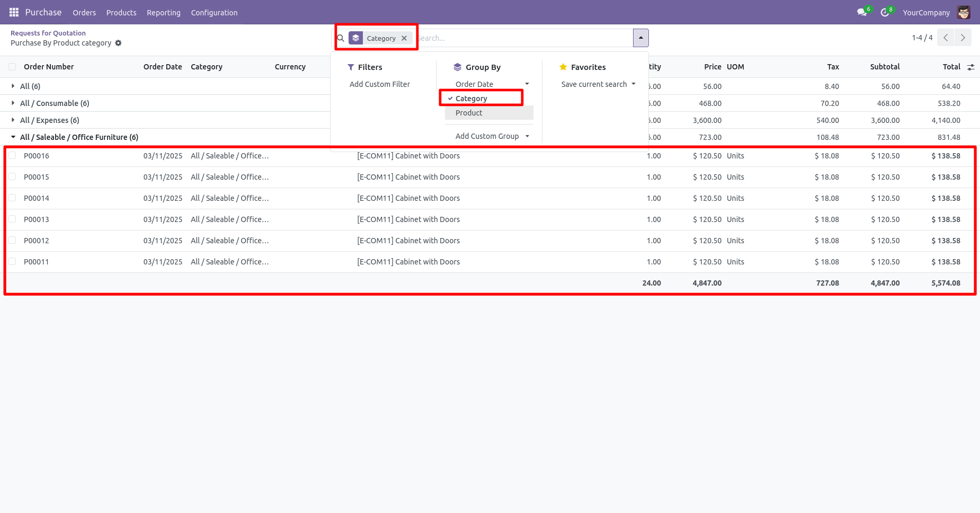
Task: Tick checkbox for order P00011
Action: (x=12, y=262)
